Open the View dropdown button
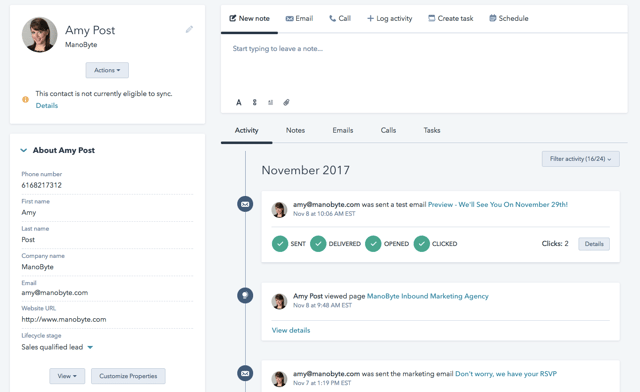 point(67,376)
